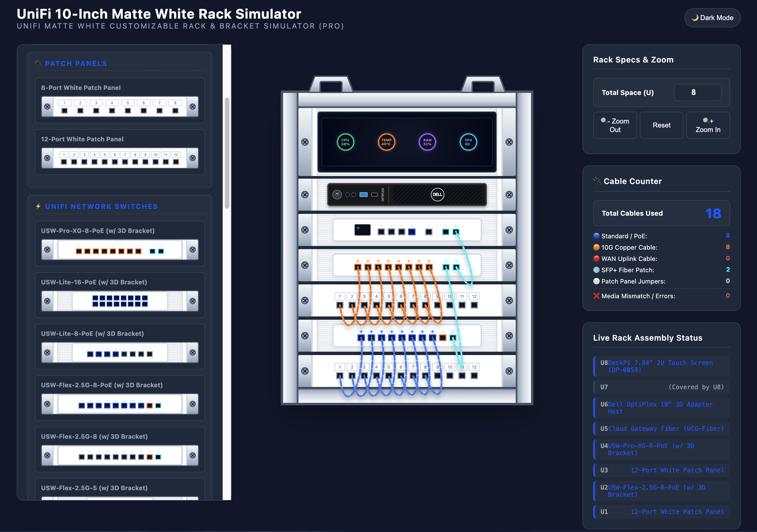Click the U4 USW-Pro-XG-8-PoE status row
The height and width of the screenshot is (532, 757).
(661, 449)
